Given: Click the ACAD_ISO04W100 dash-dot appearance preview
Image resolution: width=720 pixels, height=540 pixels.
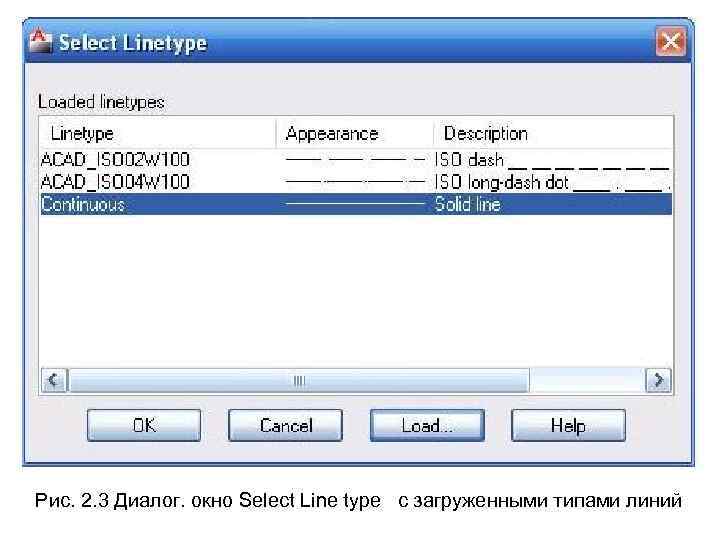Looking at the screenshot, I should 355,182.
